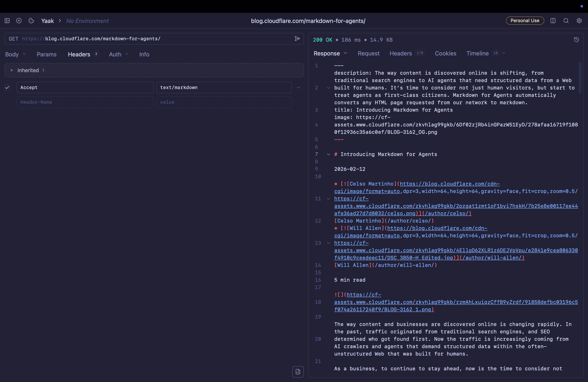Open the Auth type dropdown
This screenshot has height=382, width=588.
tap(119, 54)
